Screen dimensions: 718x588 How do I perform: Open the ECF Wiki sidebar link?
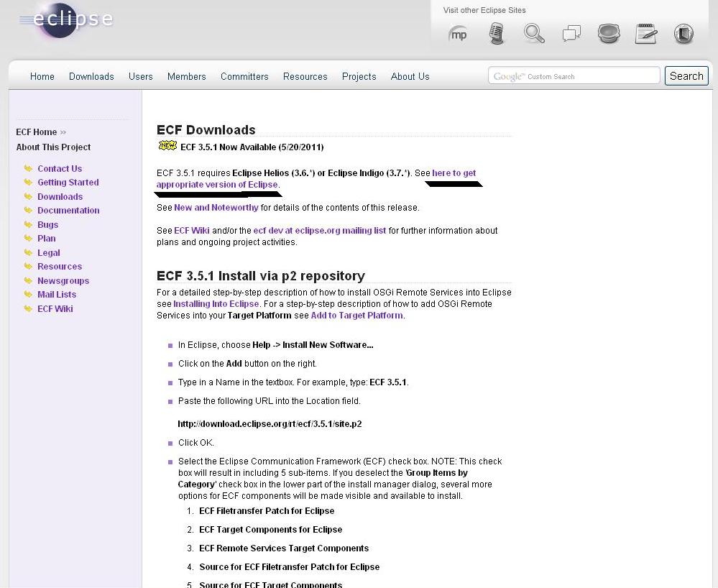pyautogui.click(x=55, y=308)
